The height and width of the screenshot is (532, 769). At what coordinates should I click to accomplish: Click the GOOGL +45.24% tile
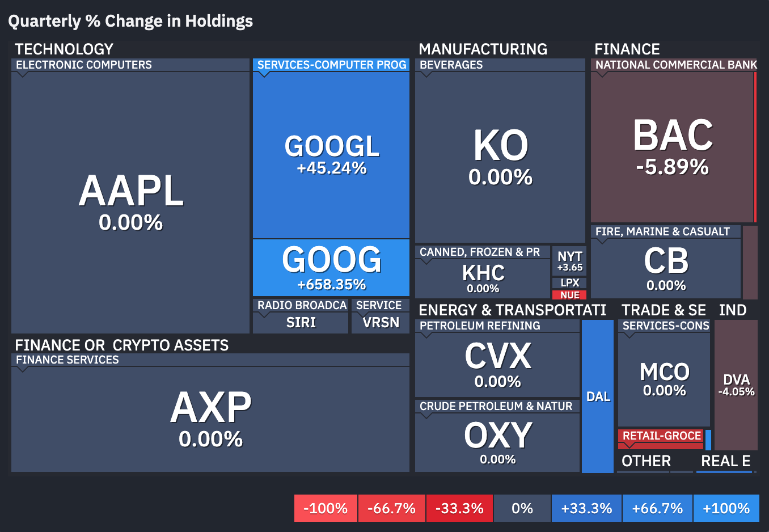(x=331, y=155)
